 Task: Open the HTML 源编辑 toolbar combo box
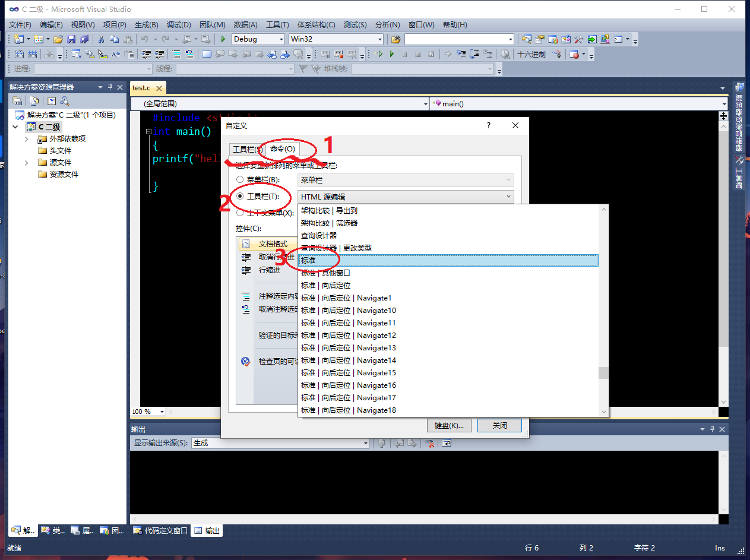pyautogui.click(x=406, y=197)
